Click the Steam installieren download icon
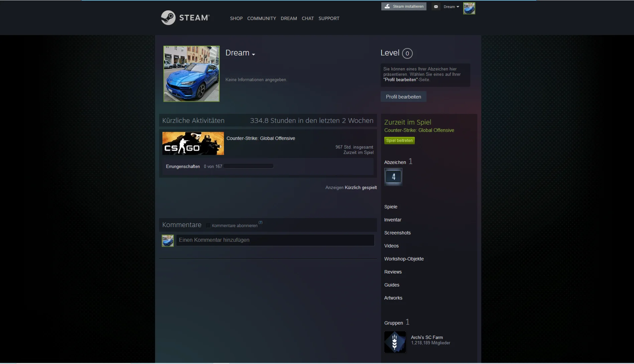Screen dimensions: 634x364 388,6
